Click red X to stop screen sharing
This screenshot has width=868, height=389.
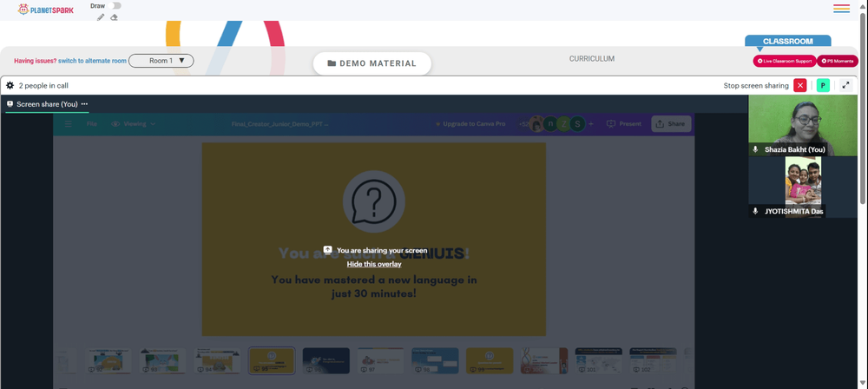pyautogui.click(x=800, y=85)
